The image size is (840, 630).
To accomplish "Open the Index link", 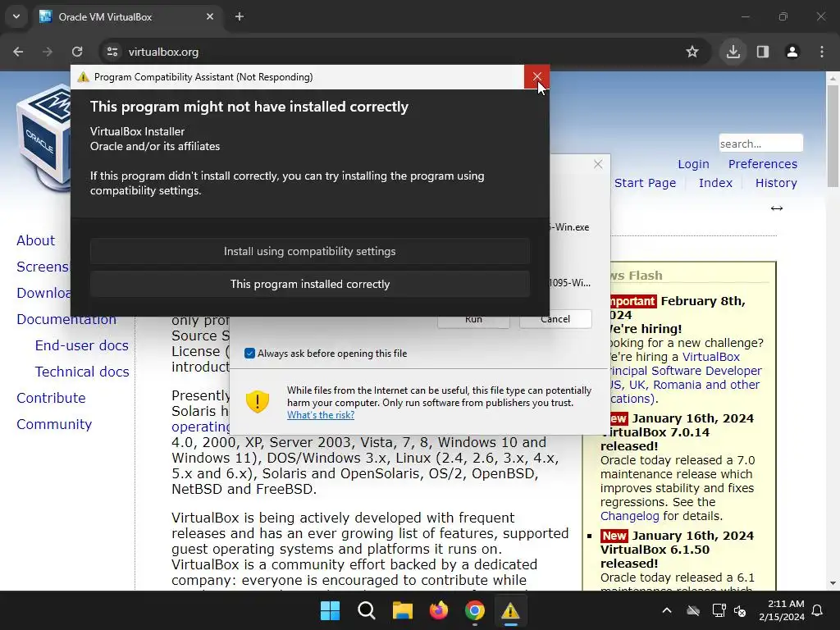I will tap(715, 183).
